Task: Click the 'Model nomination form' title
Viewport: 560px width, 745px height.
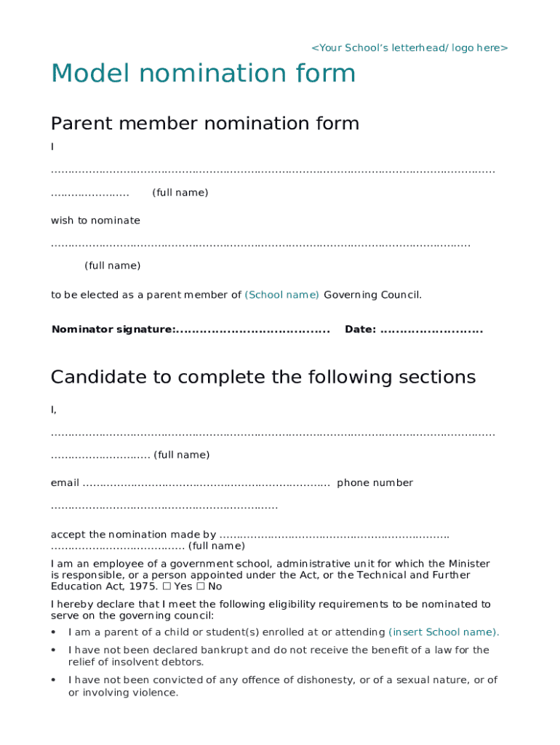Action: point(203,73)
